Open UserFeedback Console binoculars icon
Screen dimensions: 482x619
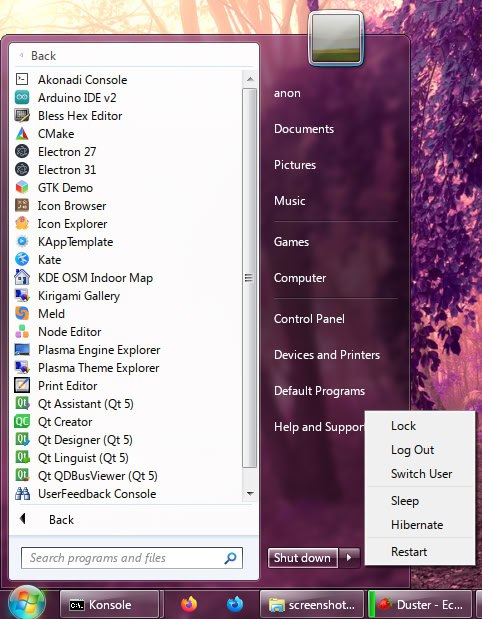pyautogui.click(x=22, y=494)
